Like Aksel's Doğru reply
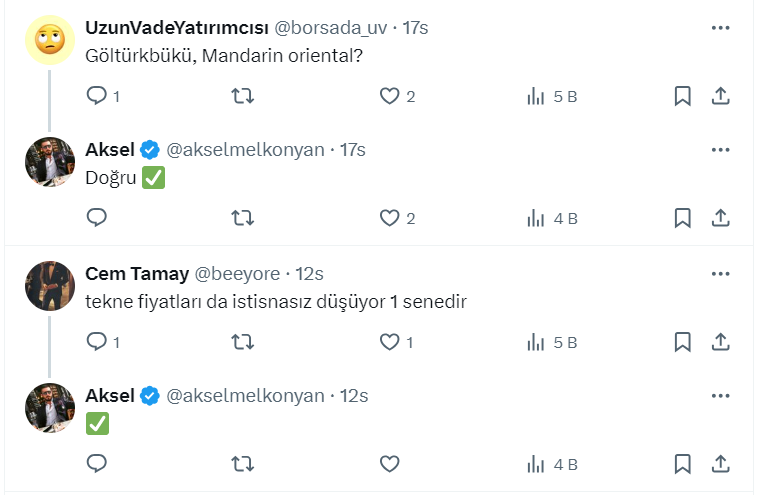The height and width of the screenshot is (495, 760). (390, 218)
